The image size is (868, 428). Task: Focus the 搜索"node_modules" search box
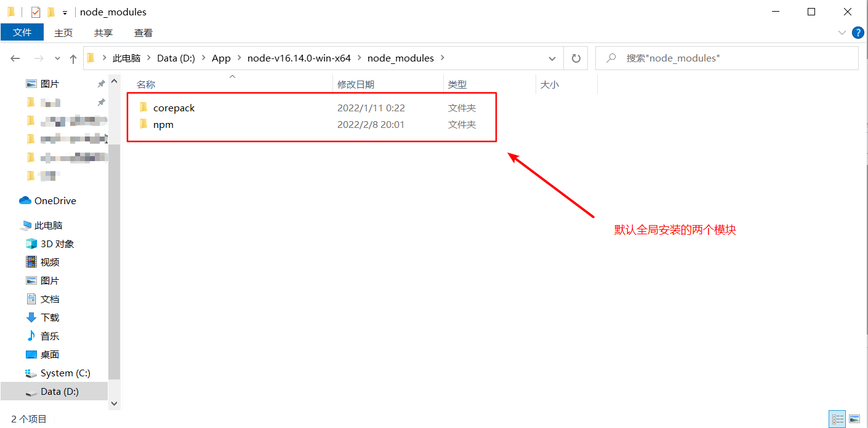click(727, 58)
